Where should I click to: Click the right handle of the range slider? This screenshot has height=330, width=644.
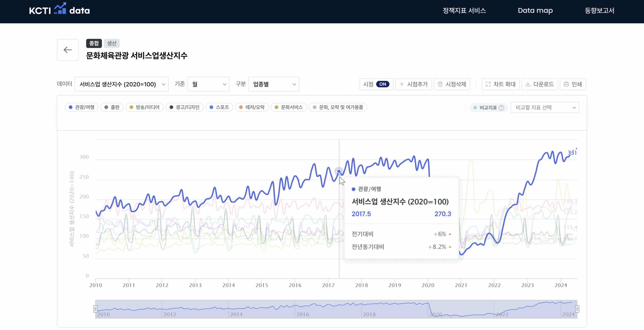coord(577,309)
